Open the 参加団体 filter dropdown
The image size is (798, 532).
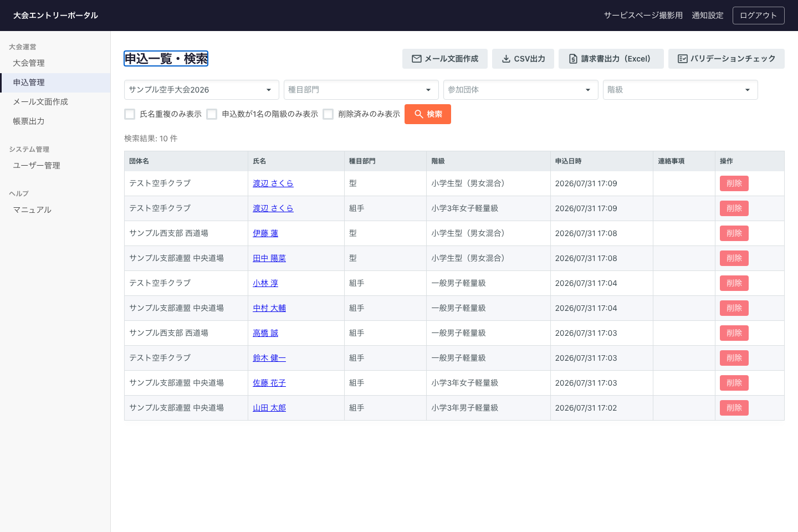[x=521, y=90]
